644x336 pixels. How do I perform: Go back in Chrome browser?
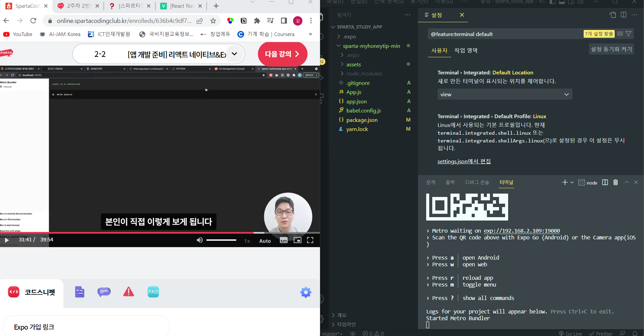click(6, 21)
